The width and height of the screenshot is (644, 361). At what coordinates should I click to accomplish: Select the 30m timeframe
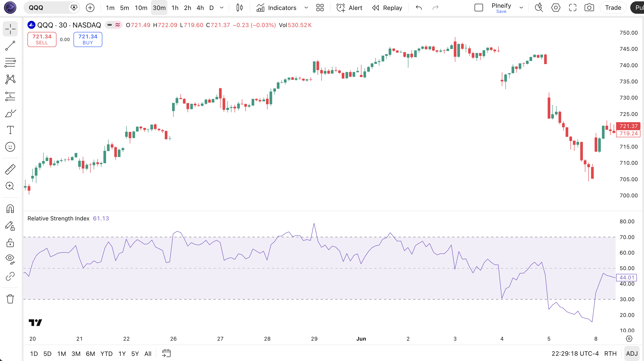(159, 8)
